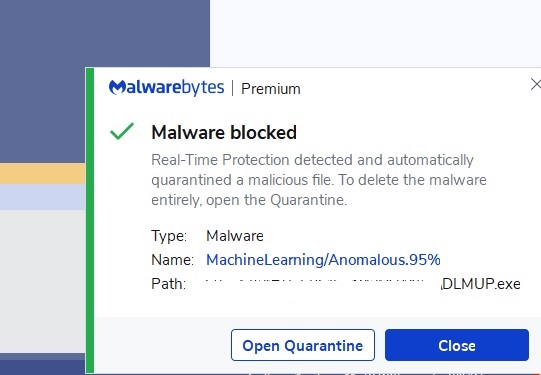
Task: Click the gray area below highlighted rows
Action: [42, 281]
